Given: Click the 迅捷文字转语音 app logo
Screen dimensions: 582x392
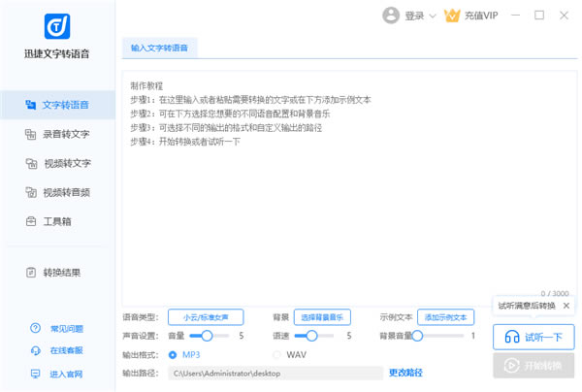Looking at the screenshot, I should click(x=57, y=26).
